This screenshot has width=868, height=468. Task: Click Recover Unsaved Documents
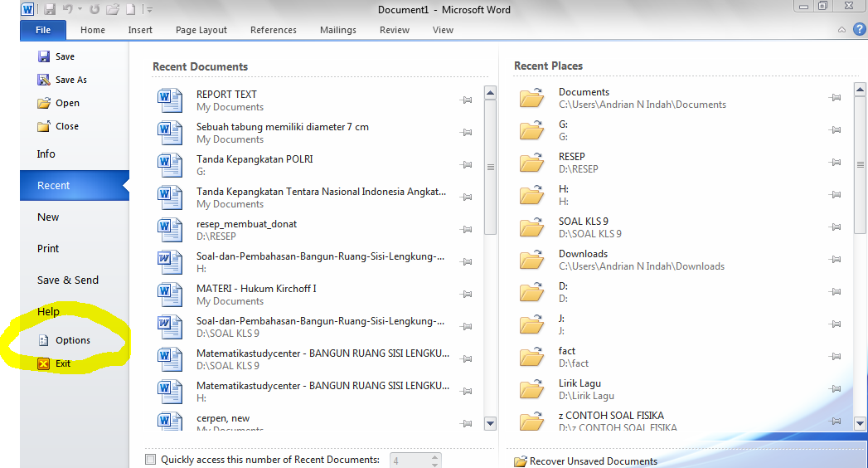pos(585,461)
